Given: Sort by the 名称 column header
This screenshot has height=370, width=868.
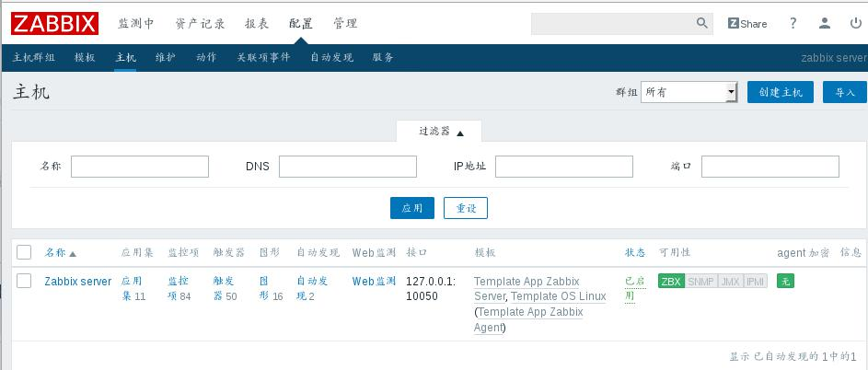Looking at the screenshot, I should [x=61, y=252].
